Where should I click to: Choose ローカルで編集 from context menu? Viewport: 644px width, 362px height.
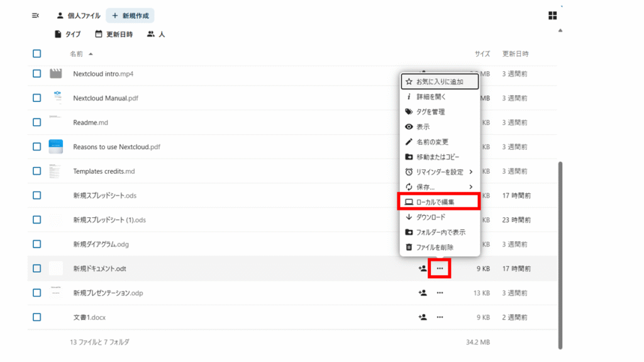pos(440,202)
